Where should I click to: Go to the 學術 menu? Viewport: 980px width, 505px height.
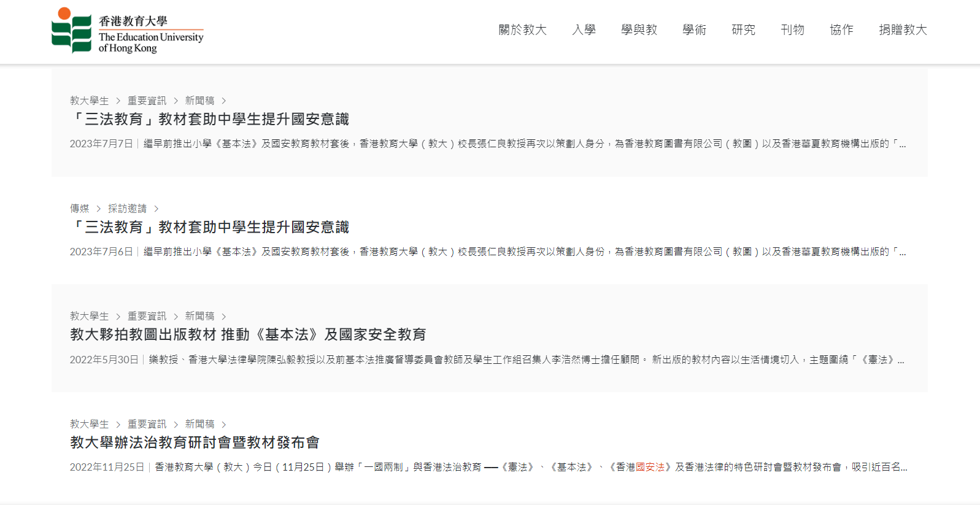[x=694, y=29]
